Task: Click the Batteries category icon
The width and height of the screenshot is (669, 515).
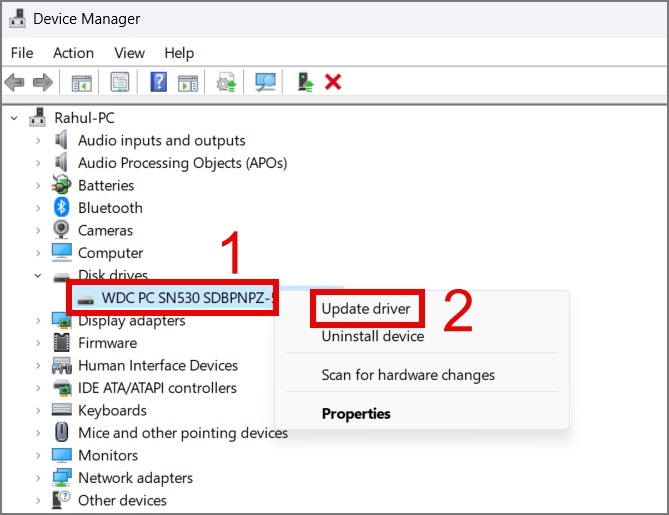Action: (62, 186)
